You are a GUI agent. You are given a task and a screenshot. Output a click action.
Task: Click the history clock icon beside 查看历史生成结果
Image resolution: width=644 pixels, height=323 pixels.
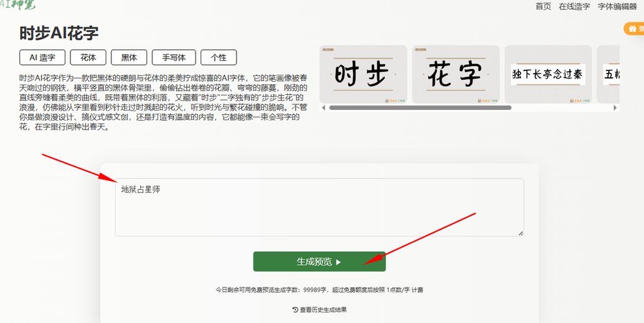[x=296, y=309]
